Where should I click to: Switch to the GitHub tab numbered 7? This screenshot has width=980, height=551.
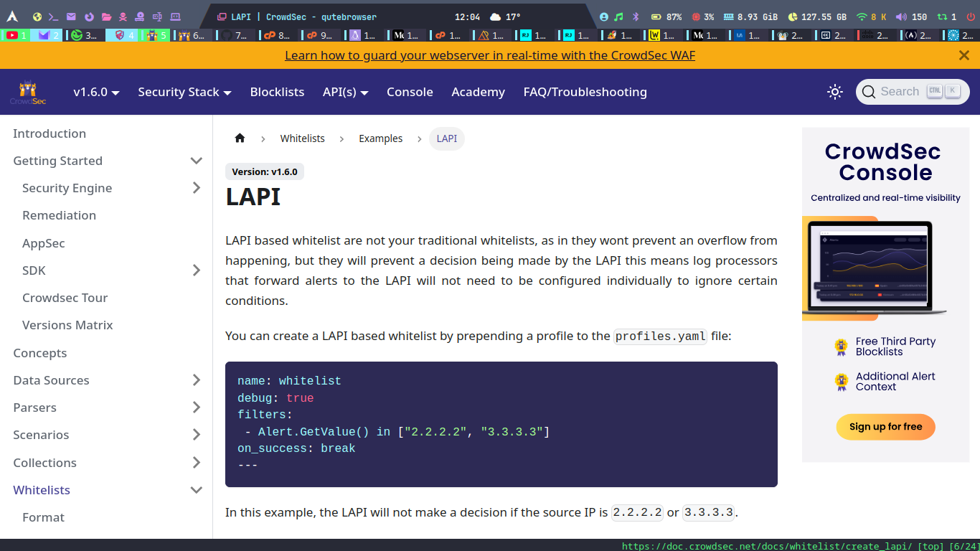click(x=235, y=34)
